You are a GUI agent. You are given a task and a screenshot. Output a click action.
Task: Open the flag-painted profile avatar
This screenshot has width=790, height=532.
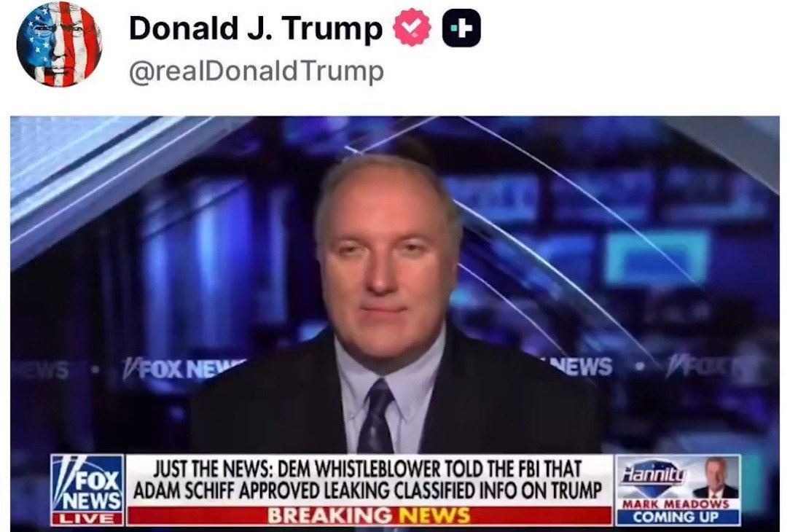(x=60, y=44)
